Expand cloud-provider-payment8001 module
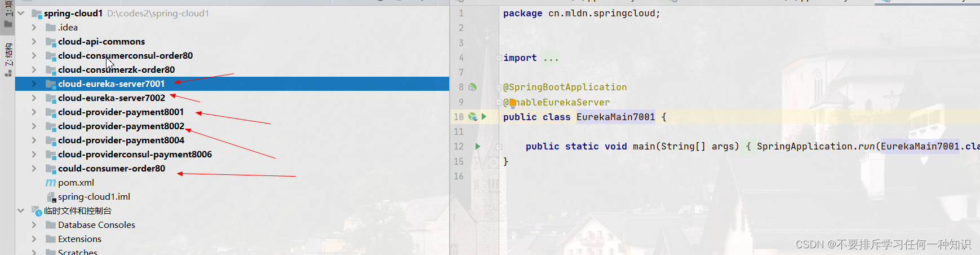This screenshot has height=255, width=980. point(34,112)
